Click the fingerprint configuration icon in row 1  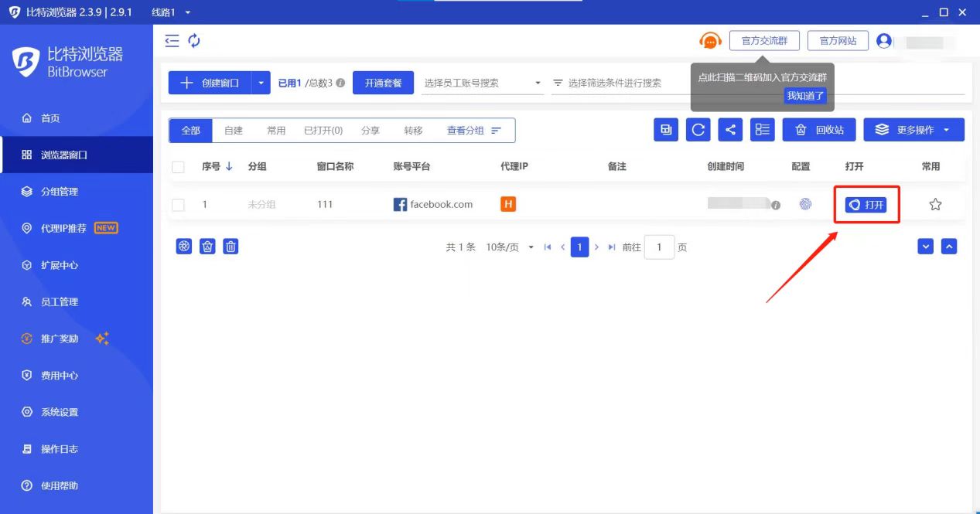pos(805,205)
